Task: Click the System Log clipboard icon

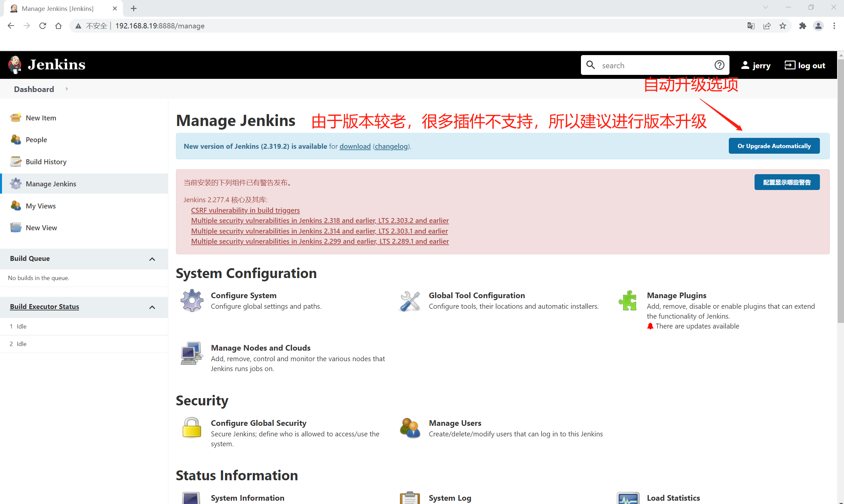Action: pyautogui.click(x=410, y=497)
